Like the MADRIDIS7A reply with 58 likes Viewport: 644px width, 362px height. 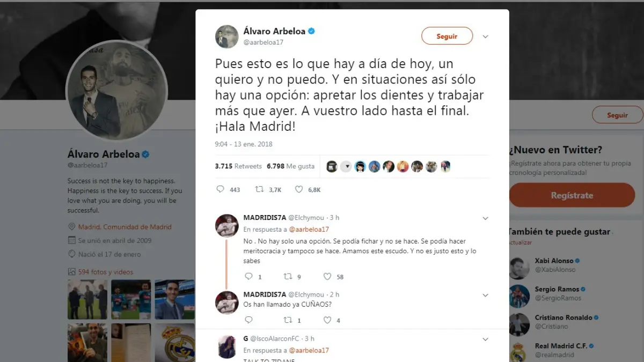pyautogui.click(x=327, y=277)
